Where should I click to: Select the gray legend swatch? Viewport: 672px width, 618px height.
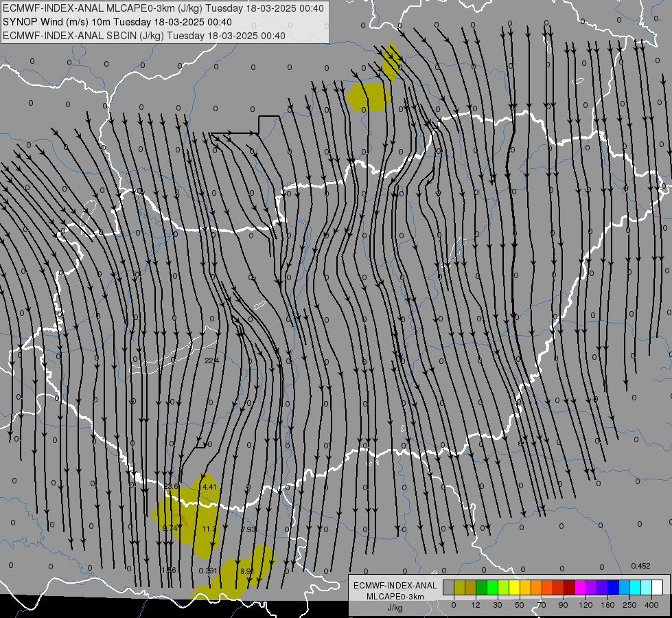(449, 587)
